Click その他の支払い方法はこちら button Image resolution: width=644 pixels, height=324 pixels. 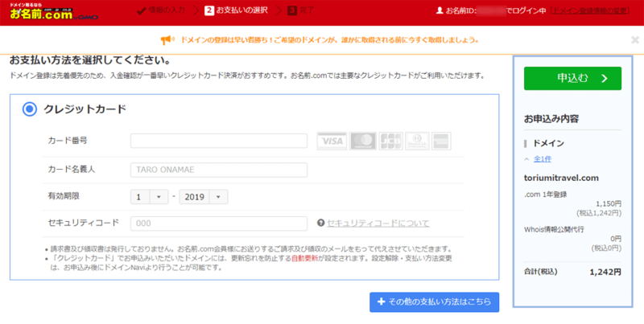[x=434, y=301]
